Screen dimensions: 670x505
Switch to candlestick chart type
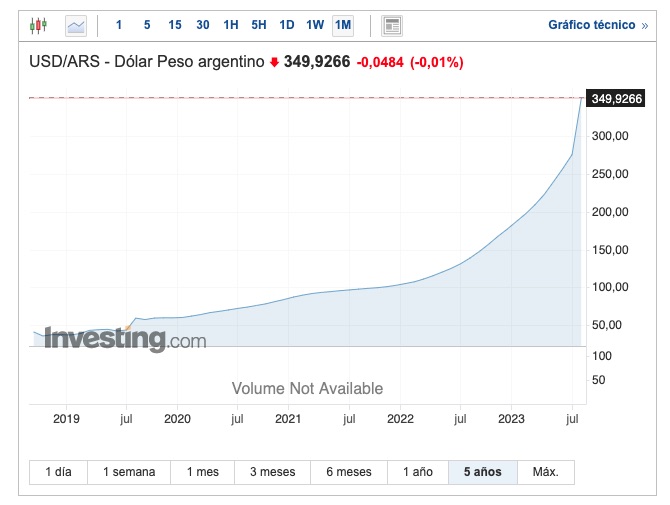point(38,24)
